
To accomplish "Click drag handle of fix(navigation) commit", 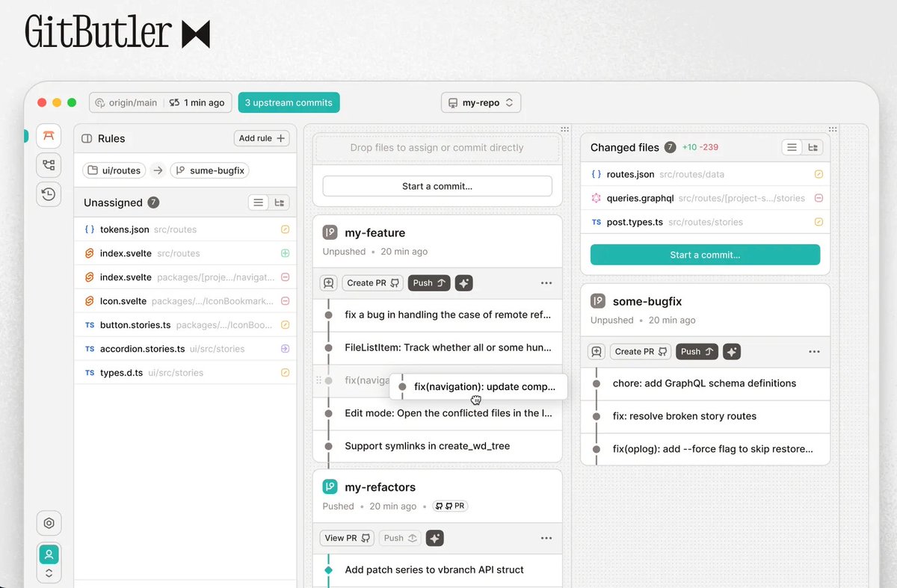I will (x=319, y=380).
